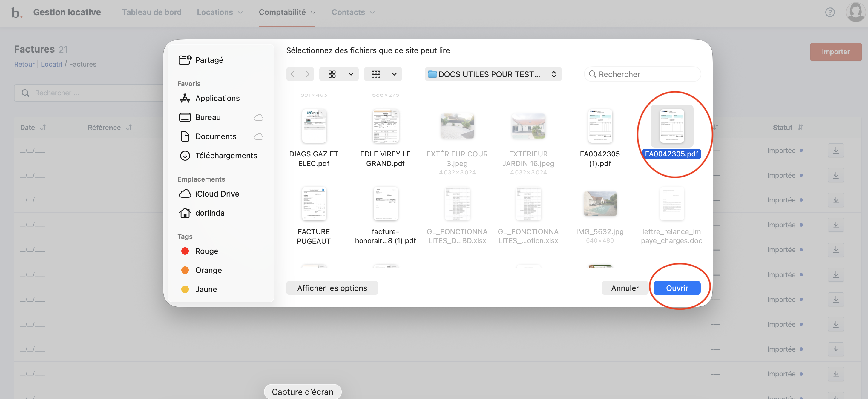
Task: Select the Rouge color tag
Action: click(206, 251)
